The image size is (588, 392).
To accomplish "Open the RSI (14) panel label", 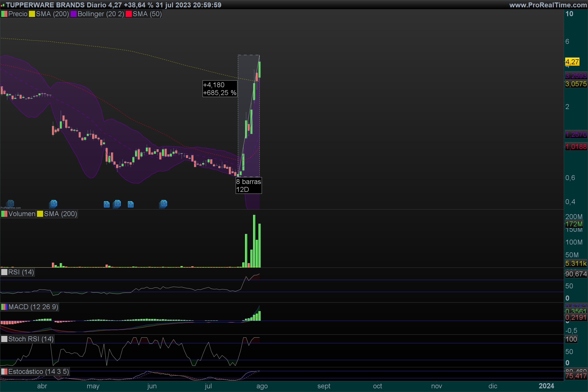I will tap(21, 272).
